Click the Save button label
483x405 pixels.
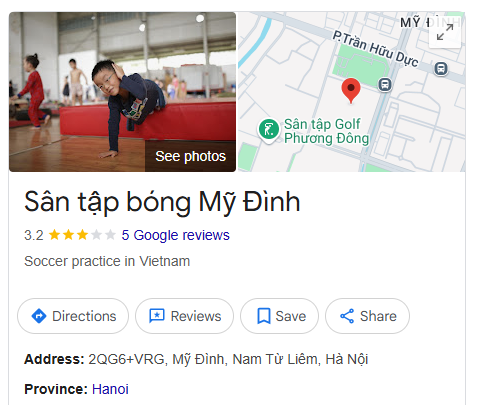point(291,316)
